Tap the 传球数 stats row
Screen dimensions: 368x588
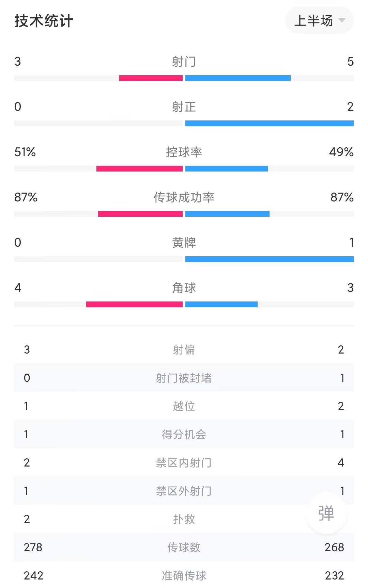(184, 547)
